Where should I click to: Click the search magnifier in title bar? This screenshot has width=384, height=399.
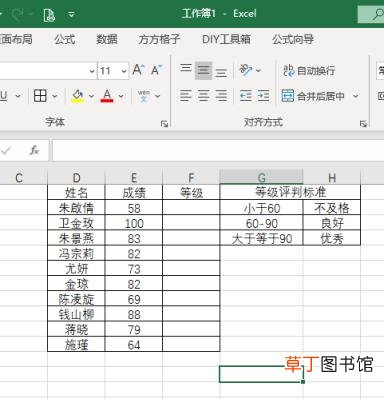(378, 14)
